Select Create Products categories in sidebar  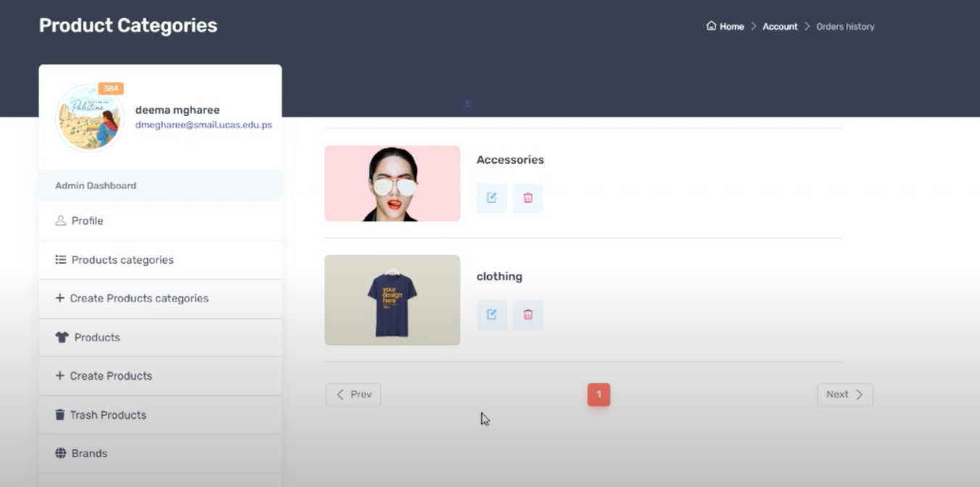tap(160, 299)
